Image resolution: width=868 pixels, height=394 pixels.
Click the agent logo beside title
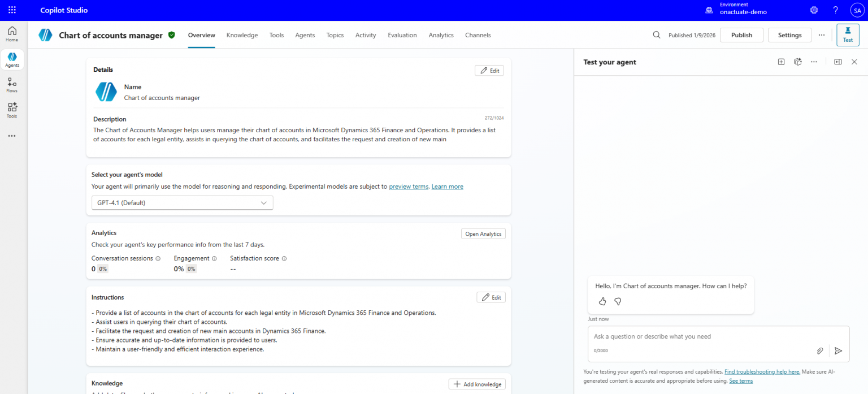tap(45, 35)
